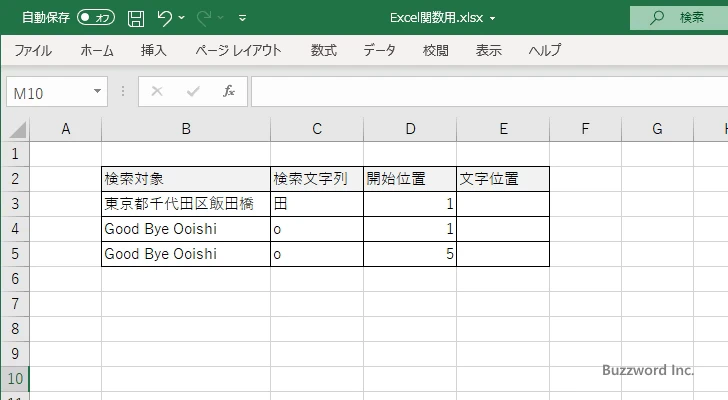Select Good Bye Ooishi in row 5
Screen dimensions: 728x400
click(186, 254)
